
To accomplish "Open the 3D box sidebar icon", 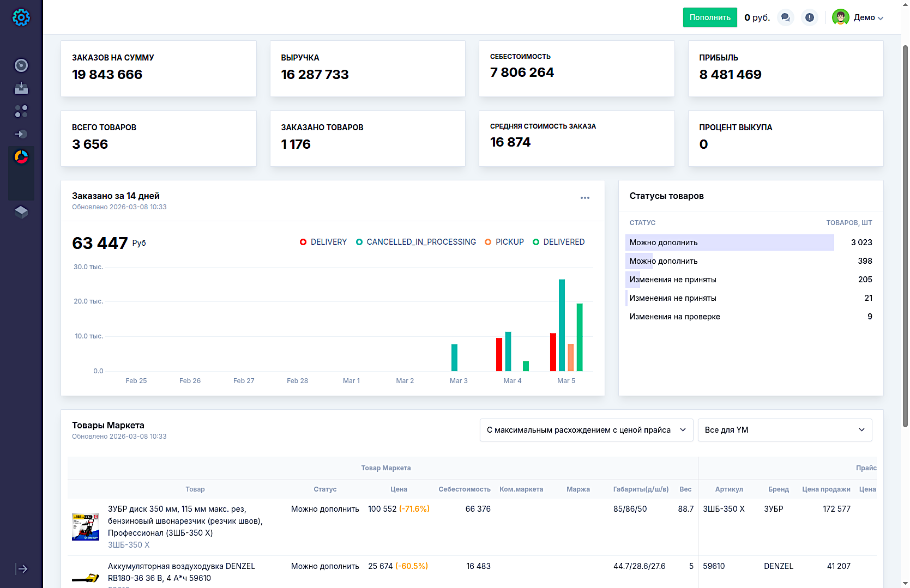I will [x=21, y=212].
